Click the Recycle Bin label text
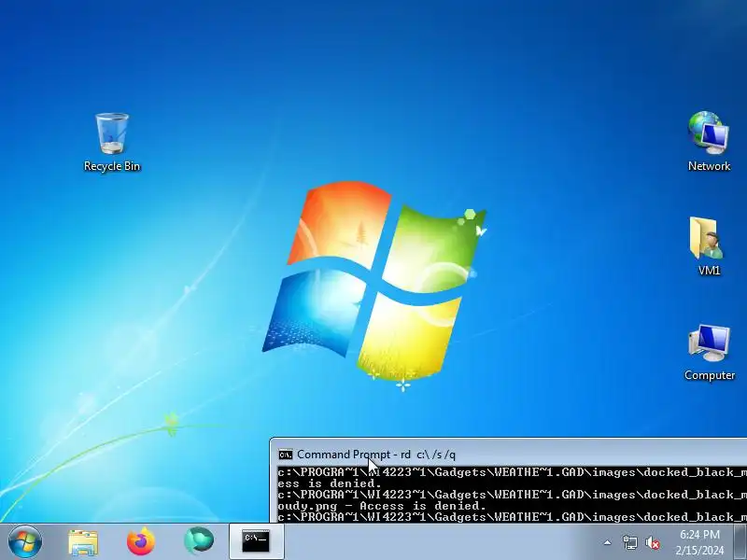 click(112, 166)
